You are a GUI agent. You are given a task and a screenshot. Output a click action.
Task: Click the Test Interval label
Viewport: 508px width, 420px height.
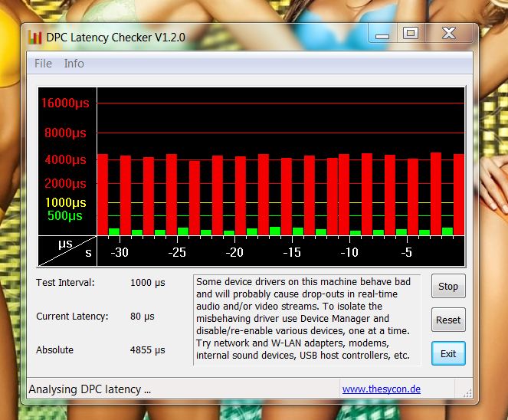point(65,283)
